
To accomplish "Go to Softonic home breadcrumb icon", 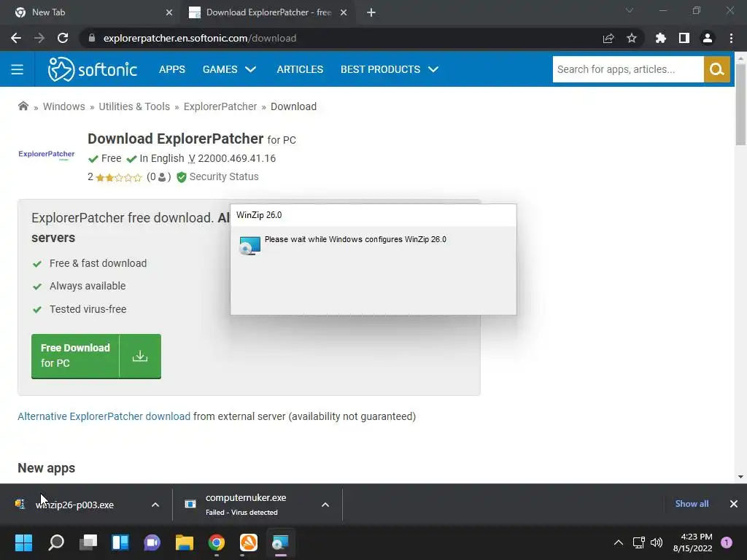I will [x=23, y=106].
